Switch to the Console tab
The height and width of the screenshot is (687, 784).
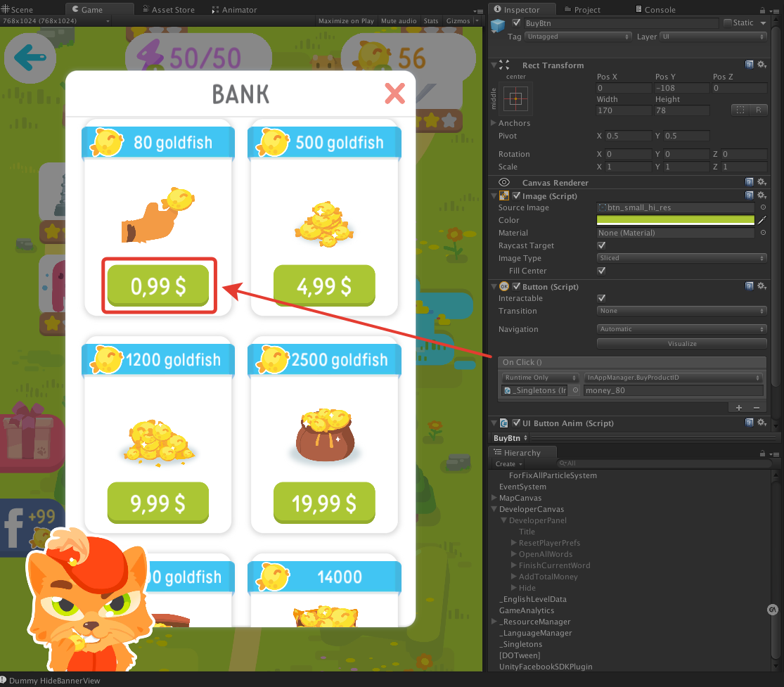[x=655, y=10]
